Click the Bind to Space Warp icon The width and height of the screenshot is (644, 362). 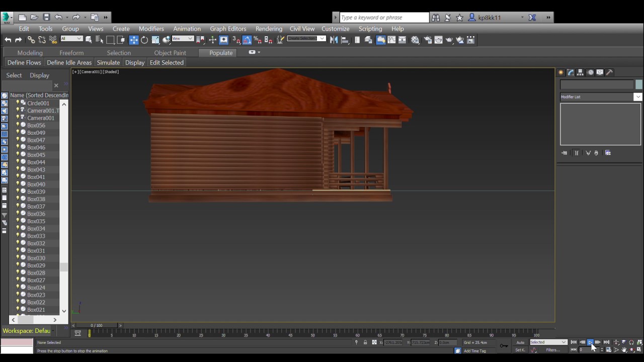[53, 40]
